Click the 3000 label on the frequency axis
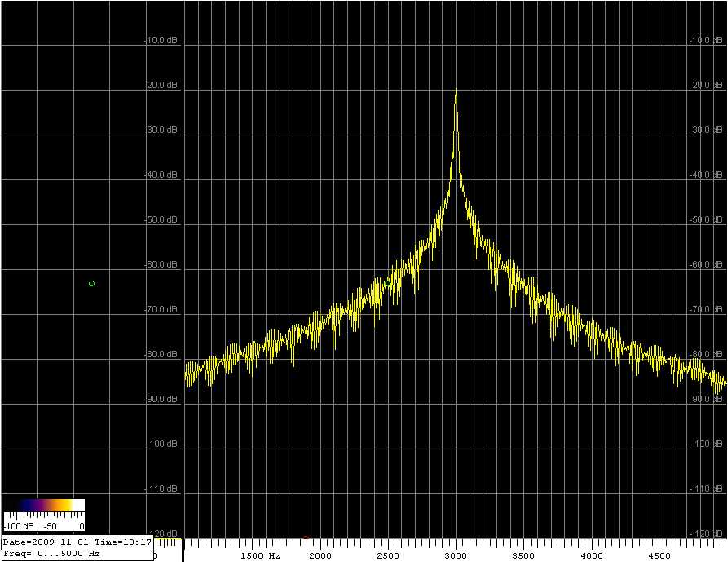728x562 pixels. (456, 555)
